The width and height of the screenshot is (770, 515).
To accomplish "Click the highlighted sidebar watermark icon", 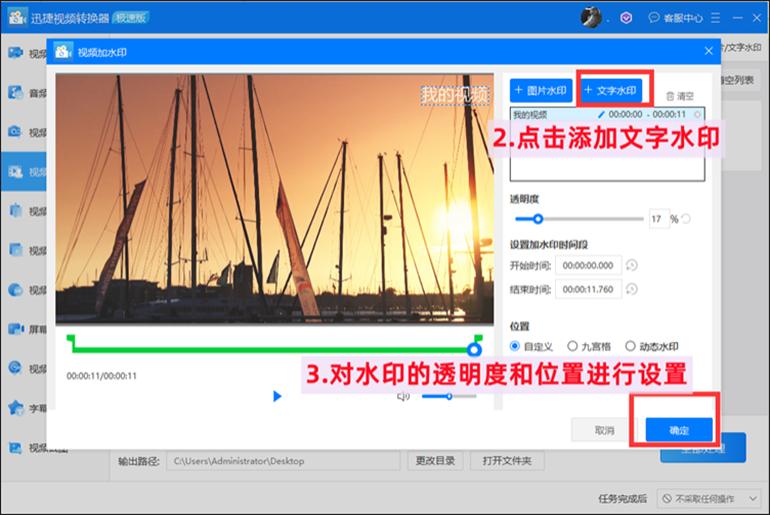I will click(x=16, y=171).
